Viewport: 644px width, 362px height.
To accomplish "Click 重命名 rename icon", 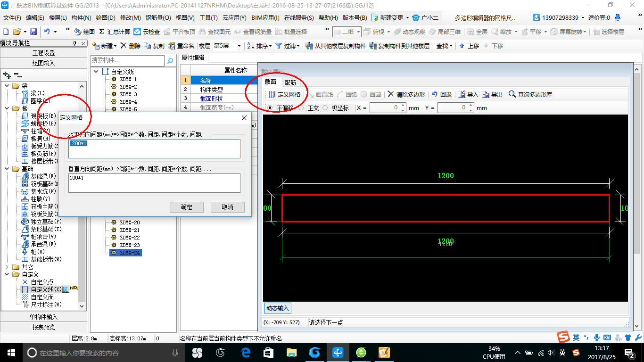I will coord(181,46).
